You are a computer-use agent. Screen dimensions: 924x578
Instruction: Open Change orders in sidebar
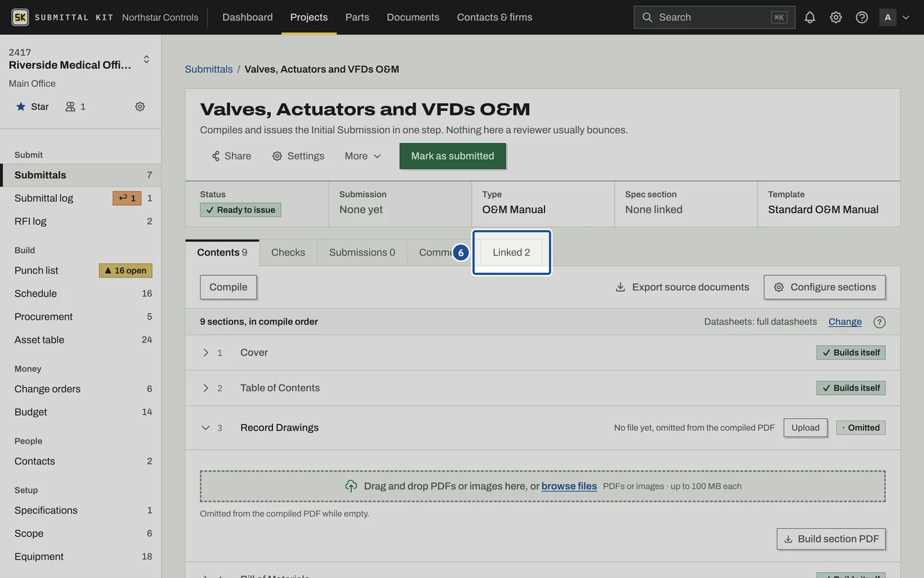[81, 389]
